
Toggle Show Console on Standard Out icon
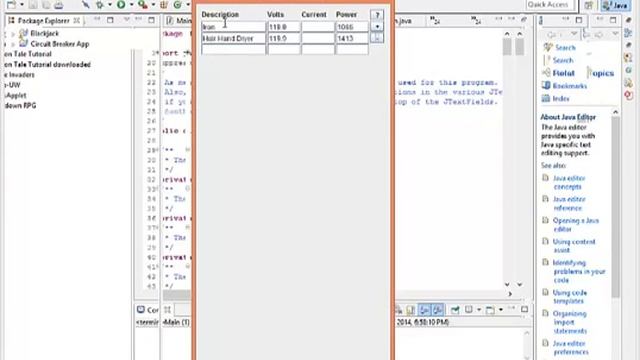point(424,310)
